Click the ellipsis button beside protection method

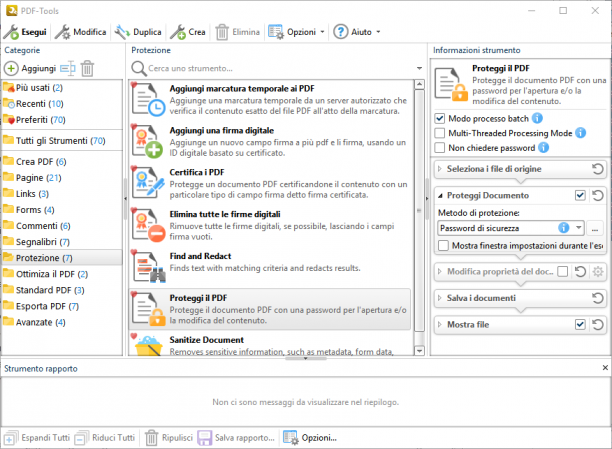[595, 228]
